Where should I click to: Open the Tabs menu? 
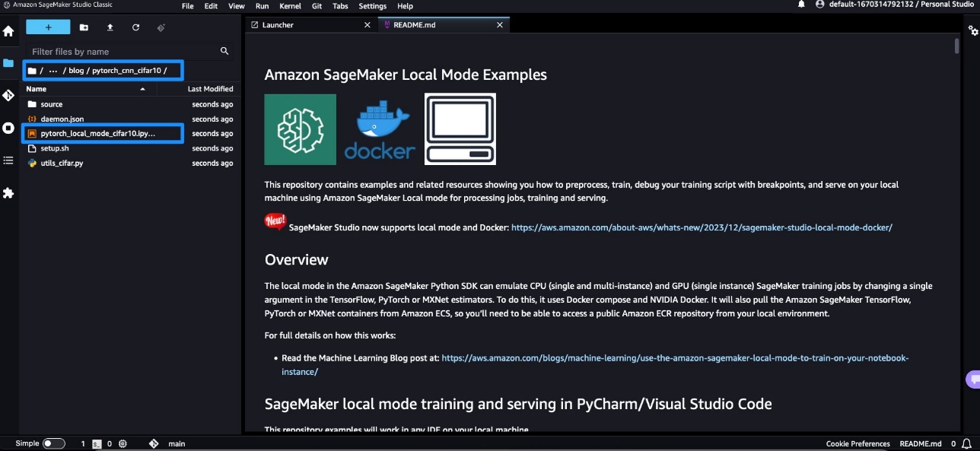(341, 6)
